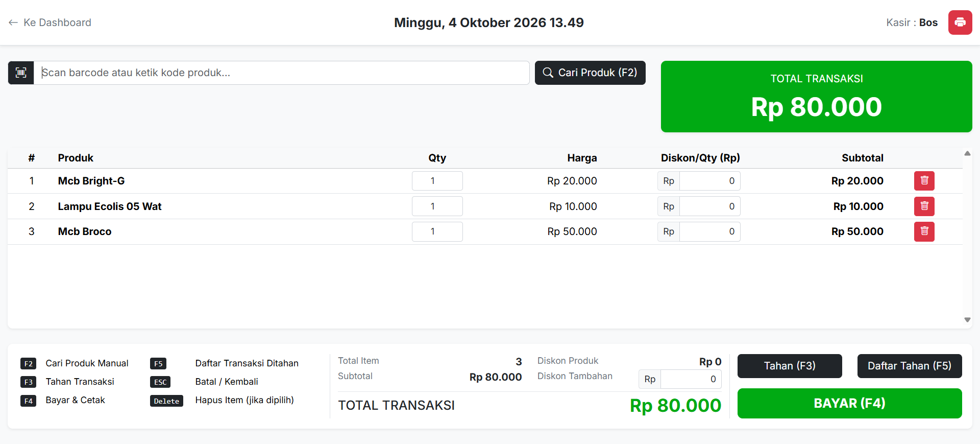
Task: Click the Diskon Produk Rp 0 value
Action: tap(710, 362)
